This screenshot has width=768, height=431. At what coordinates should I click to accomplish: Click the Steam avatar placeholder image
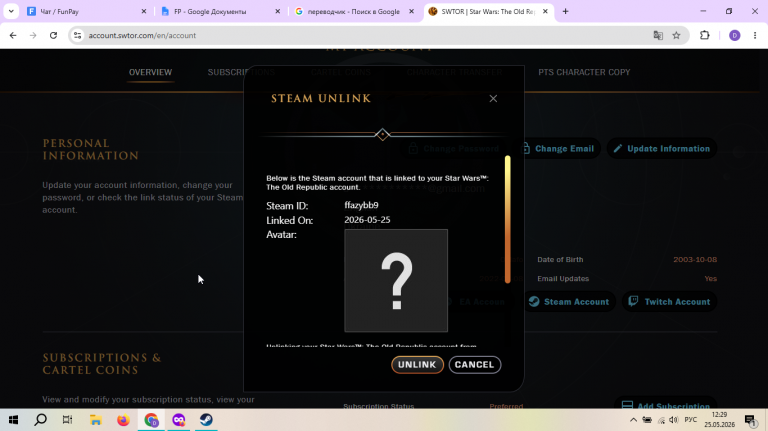point(396,281)
